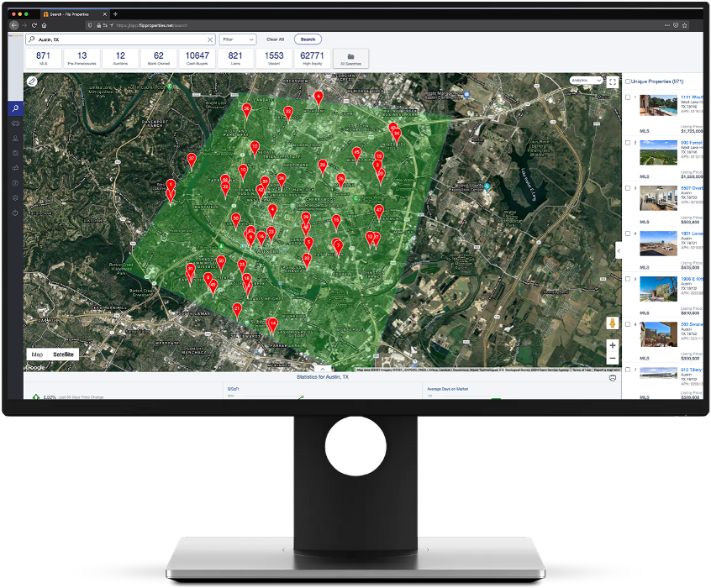This screenshot has height=588, width=711.
Task: Open the contacts person icon in sidebar
Action: click(x=15, y=139)
